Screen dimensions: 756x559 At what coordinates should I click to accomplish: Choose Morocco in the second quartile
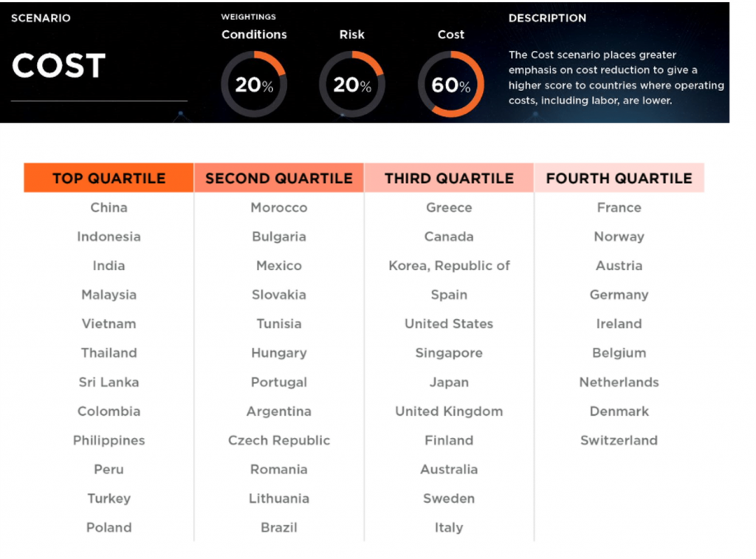point(279,208)
